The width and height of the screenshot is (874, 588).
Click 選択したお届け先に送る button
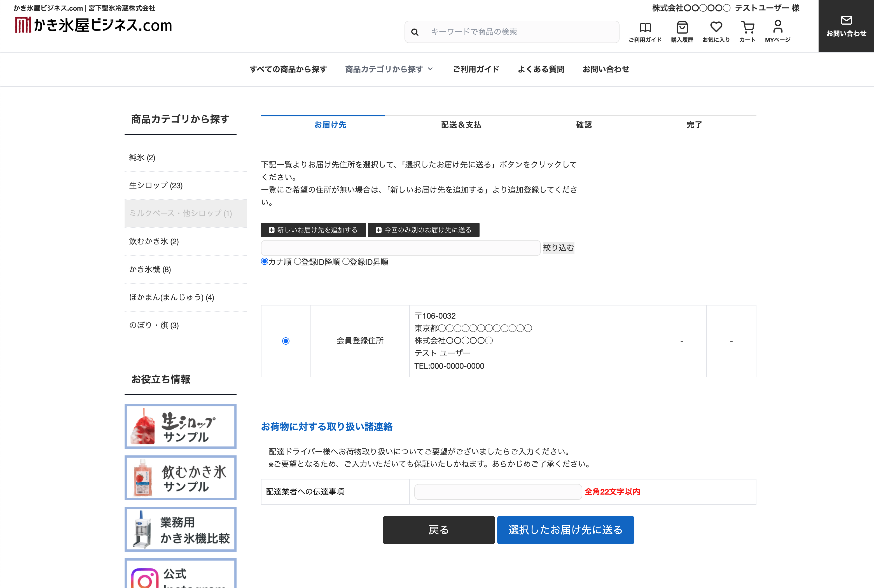pyautogui.click(x=565, y=530)
